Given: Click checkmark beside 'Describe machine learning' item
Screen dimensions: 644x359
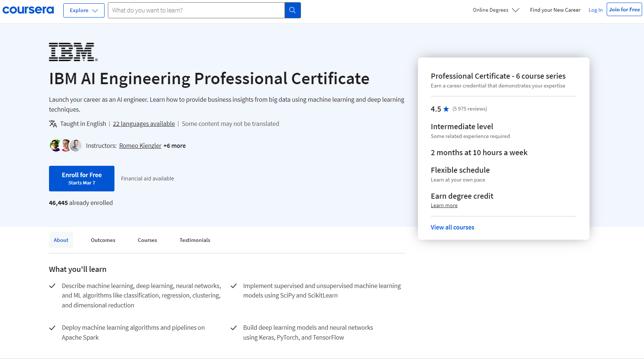Looking at the screenshot, I should [x=52, y=286].
